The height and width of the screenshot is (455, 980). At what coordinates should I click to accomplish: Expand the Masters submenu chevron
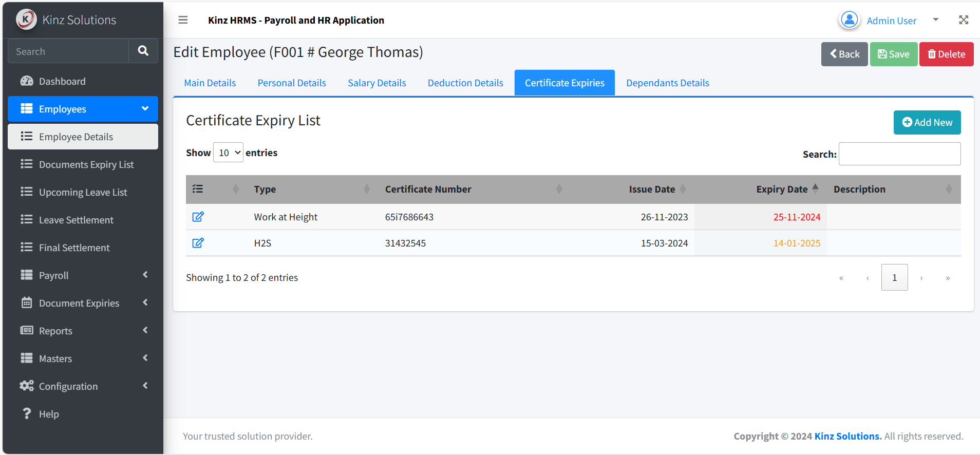[x=145, y=358]
